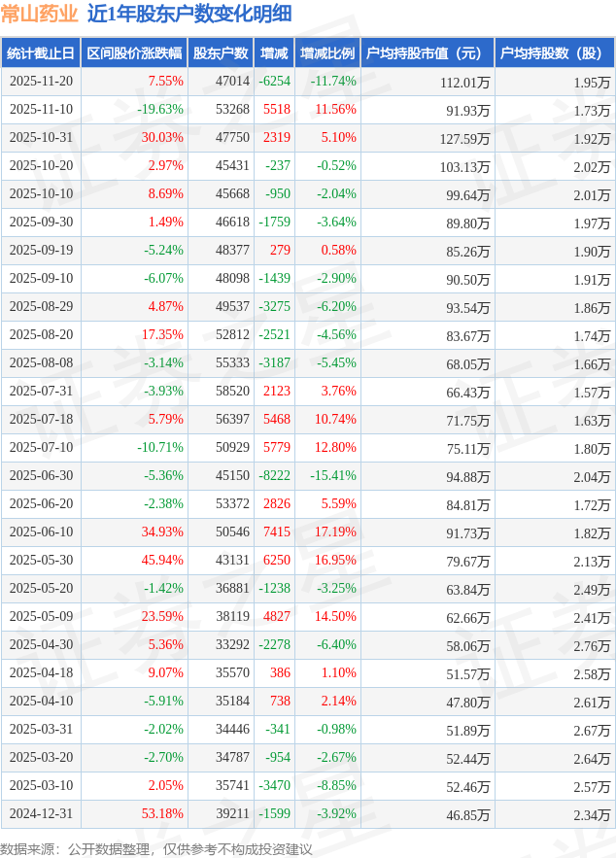Image resolution: width=616 pixels, height=858 pixels.
Task: Select the 2025-11-20 date cell
Action: point(41,82)
